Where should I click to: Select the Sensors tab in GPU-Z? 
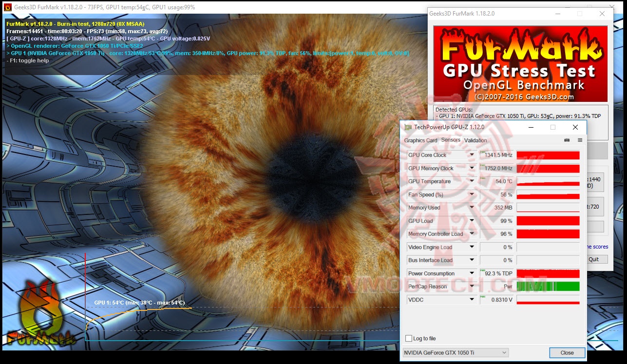[x=451, y=140]
